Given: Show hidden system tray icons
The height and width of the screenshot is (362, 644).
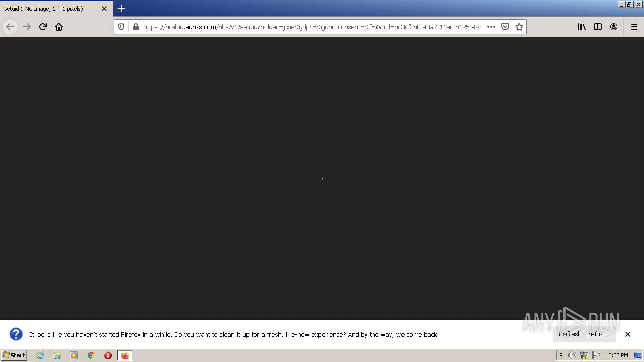Looking at the screenshot, I should coord(561,355).
